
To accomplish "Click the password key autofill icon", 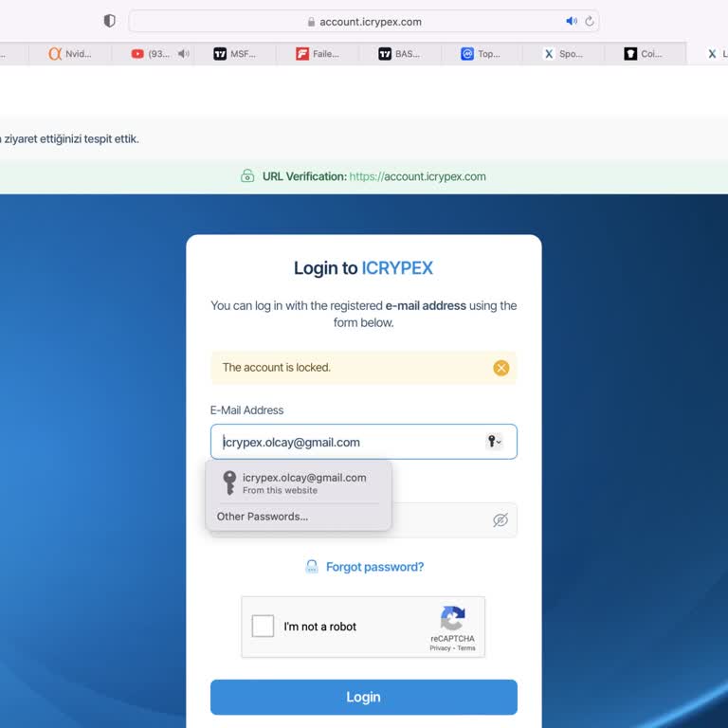I will (x=494, y=442).
